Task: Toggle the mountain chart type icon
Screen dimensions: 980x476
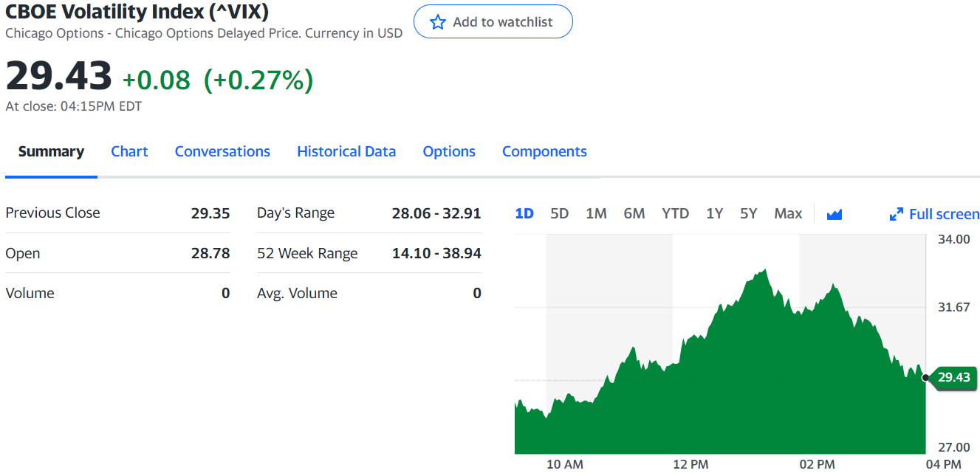Action: pos(835,214)
